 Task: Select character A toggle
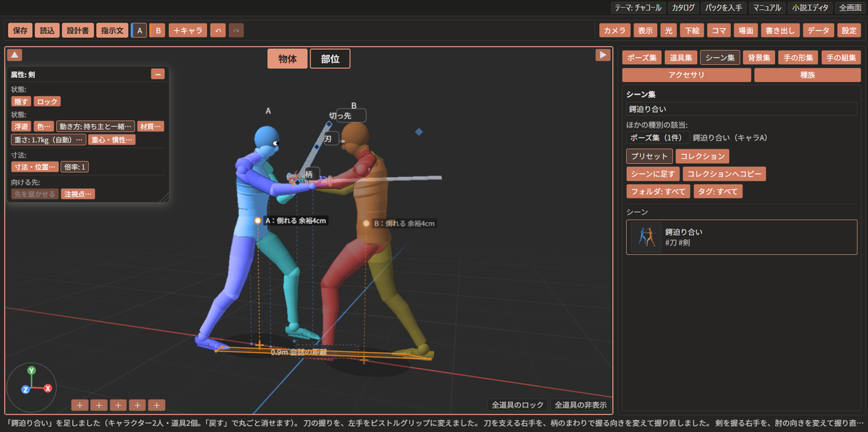pos(139,31)
